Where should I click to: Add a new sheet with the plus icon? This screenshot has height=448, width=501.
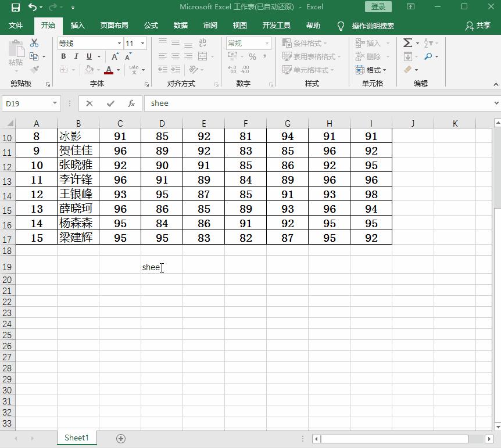pos(121,439)
